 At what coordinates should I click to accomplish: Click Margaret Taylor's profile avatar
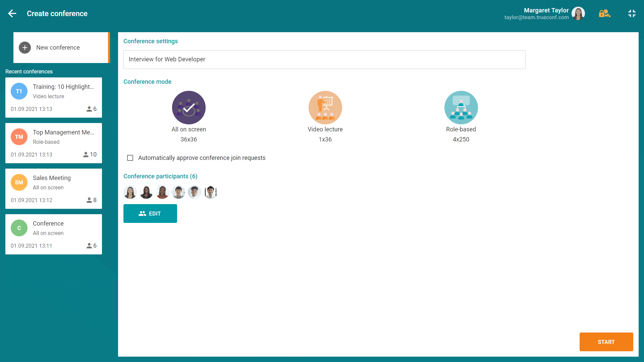(578, 13)
